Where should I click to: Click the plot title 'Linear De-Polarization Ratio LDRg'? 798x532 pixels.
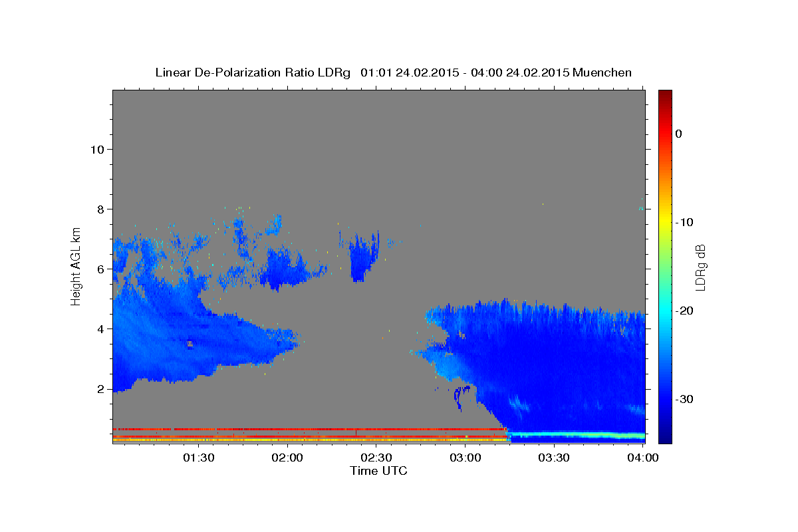253,72
